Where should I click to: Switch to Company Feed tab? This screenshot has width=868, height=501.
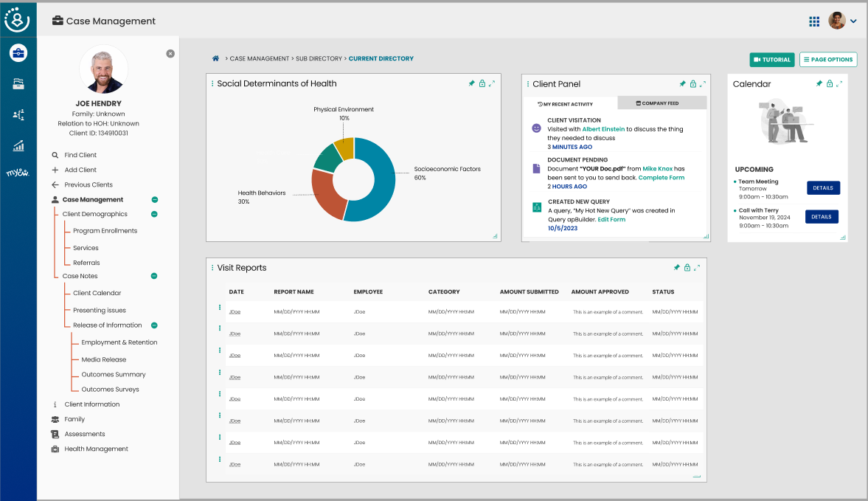click(662, 103)
